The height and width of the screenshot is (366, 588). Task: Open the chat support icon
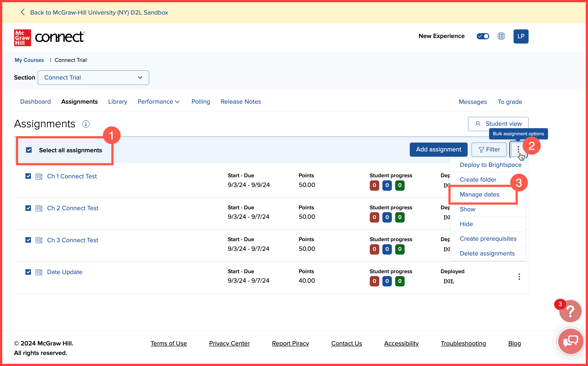(x=570, y=341)
